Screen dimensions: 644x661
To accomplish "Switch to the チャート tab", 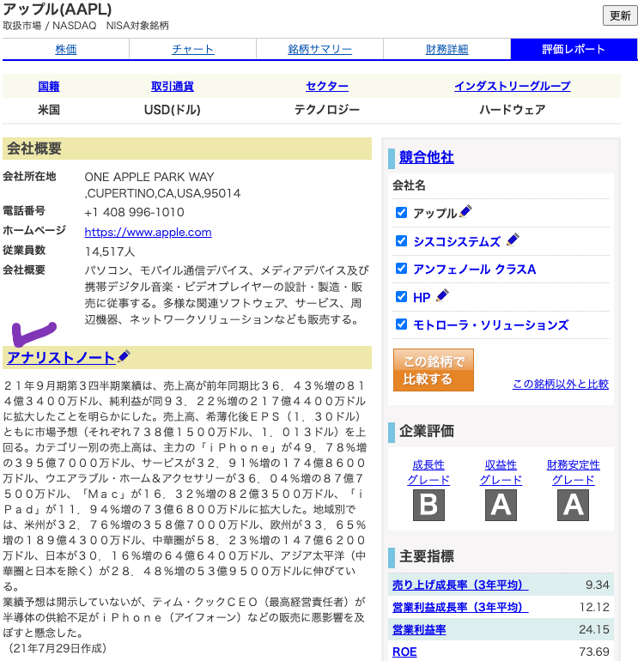I will 192,49.
